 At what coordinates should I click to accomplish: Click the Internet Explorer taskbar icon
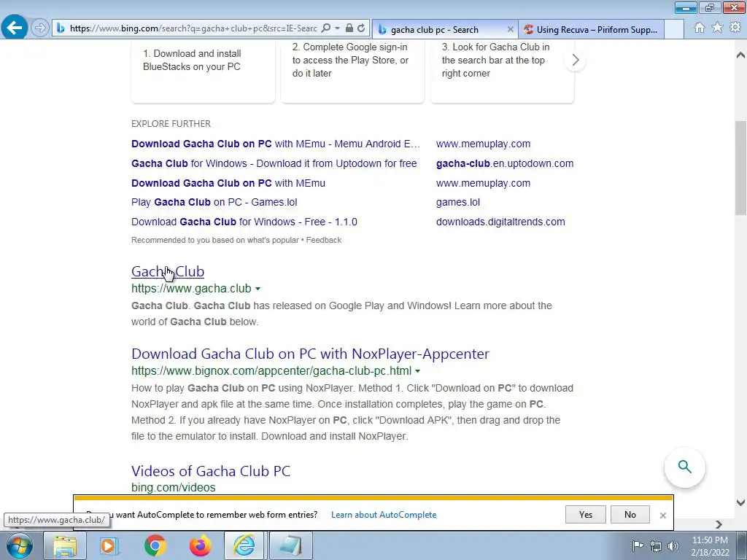click(244, 545)
